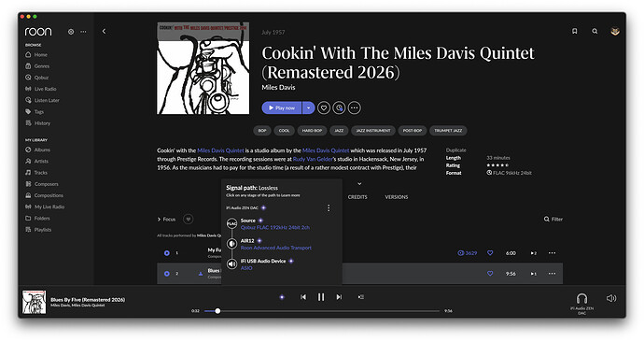Open bookmarks icon in top bar
Screen dimensions: 644x342
click(575, 31)
